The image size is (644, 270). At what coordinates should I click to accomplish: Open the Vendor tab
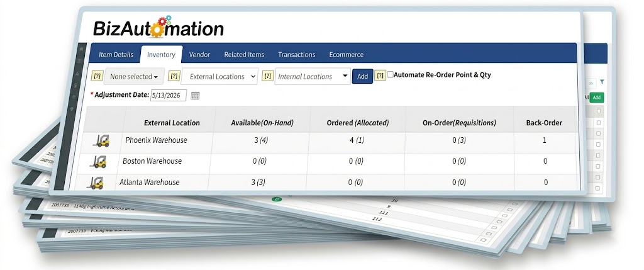199,54
